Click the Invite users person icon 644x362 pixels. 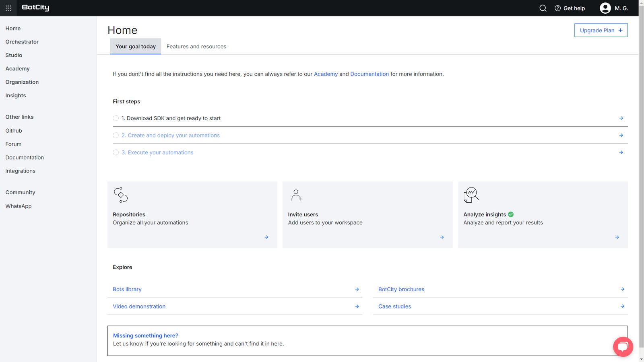pyautogui.click(x=297, y=195)
